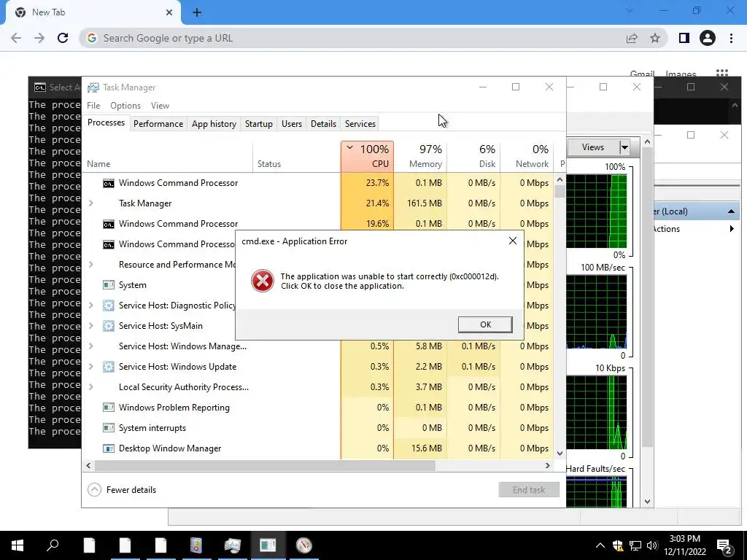
Task: Click the System process icon
Action: click(x=109, y=285)
